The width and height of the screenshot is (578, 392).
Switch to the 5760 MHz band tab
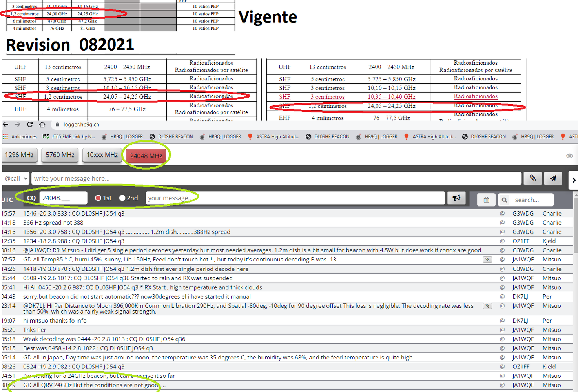click(60, 155)
